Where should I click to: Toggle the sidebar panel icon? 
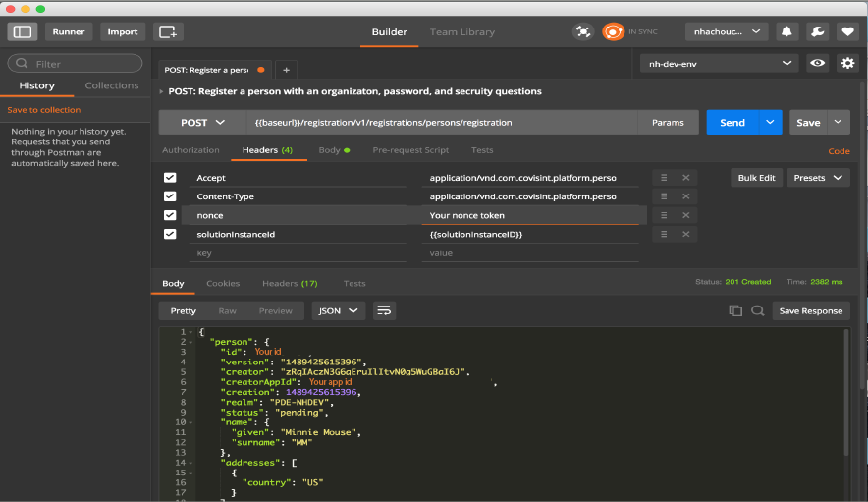point(22,31)
